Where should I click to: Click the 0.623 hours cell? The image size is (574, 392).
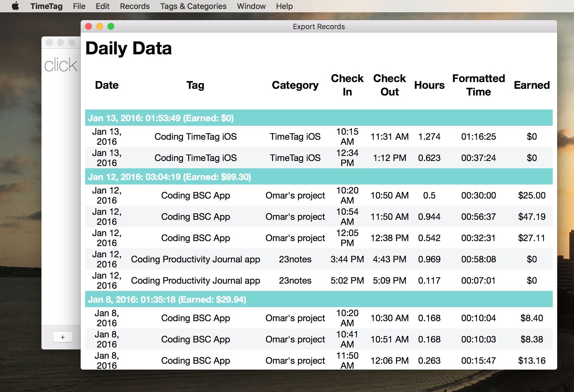pos(429,158)
